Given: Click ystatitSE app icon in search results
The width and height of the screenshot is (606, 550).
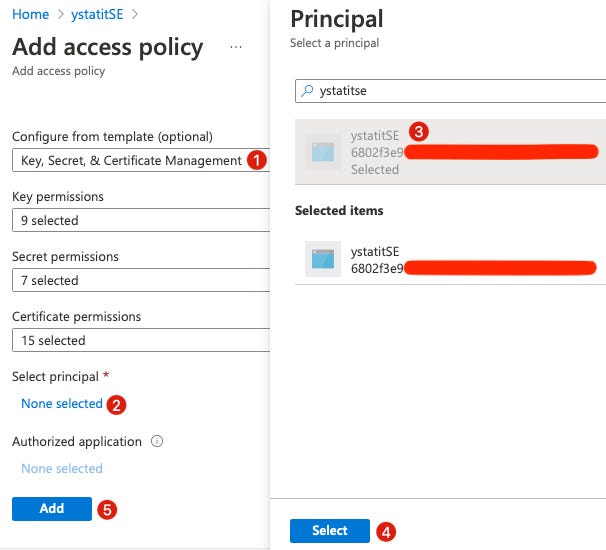Looking at the screenshot, I should coord(323,152).
